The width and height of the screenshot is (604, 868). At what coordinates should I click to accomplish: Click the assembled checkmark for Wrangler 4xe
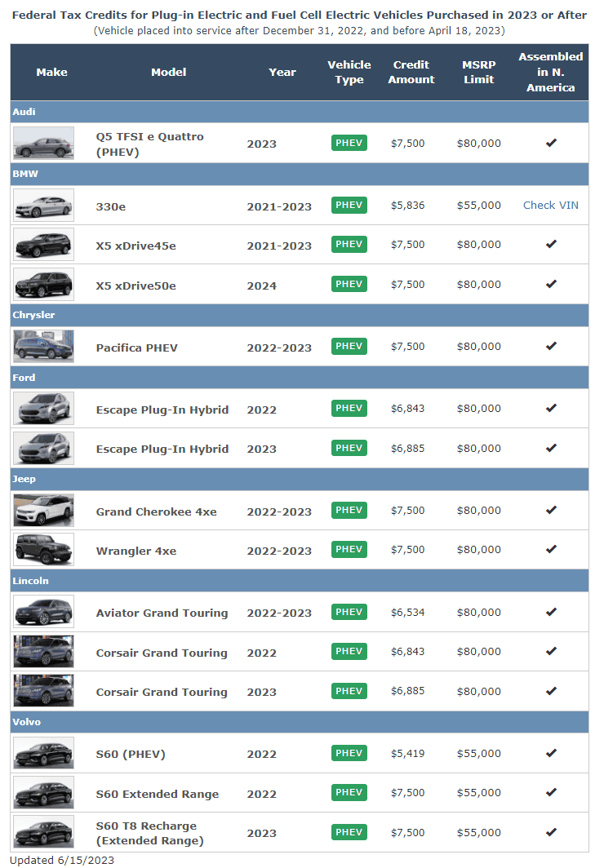[551, 549]
